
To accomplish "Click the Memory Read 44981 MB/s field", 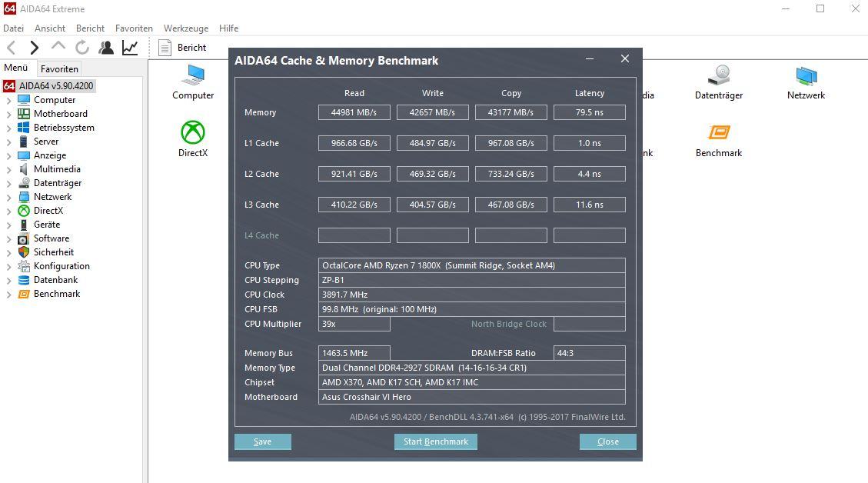I will (x=354, y=112).
